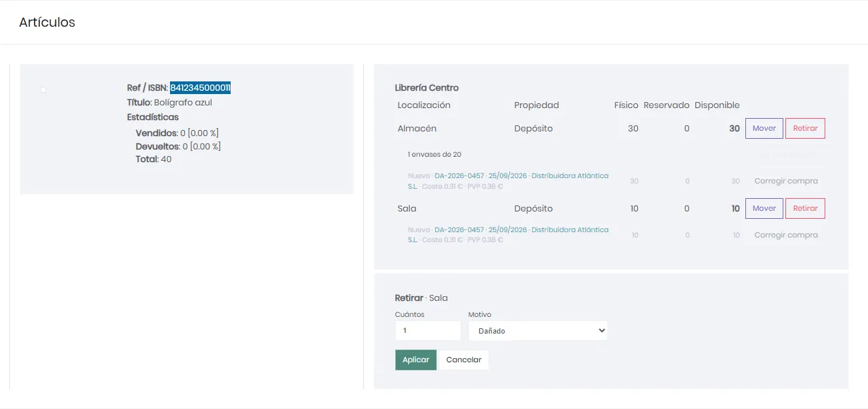Click the Localización column header

424,105
